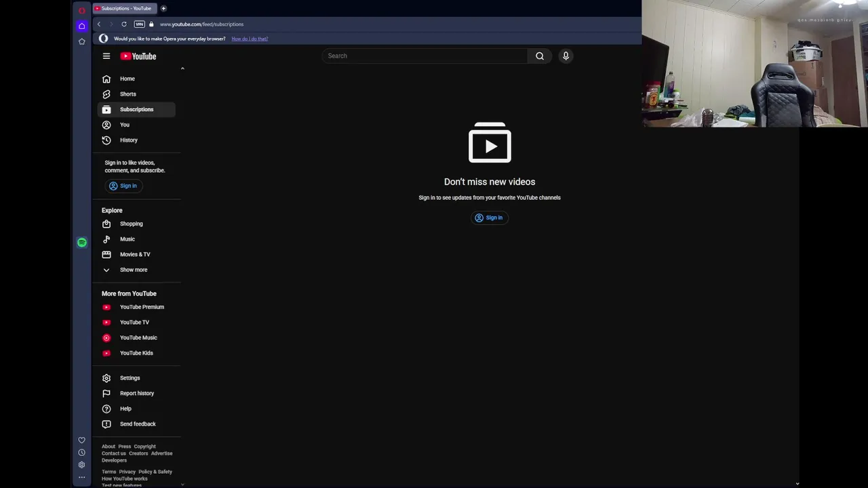Image resolution: width=868 pixels, height=488 pixels.
Task: Click the URL address field
Action: click(x=201, y=24)
